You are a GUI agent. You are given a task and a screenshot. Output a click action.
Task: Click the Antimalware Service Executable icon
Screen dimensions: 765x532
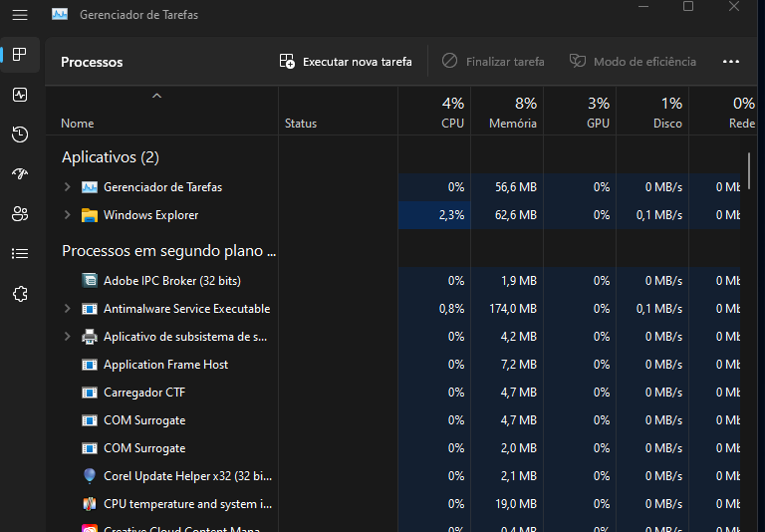(x=90, y=309)
